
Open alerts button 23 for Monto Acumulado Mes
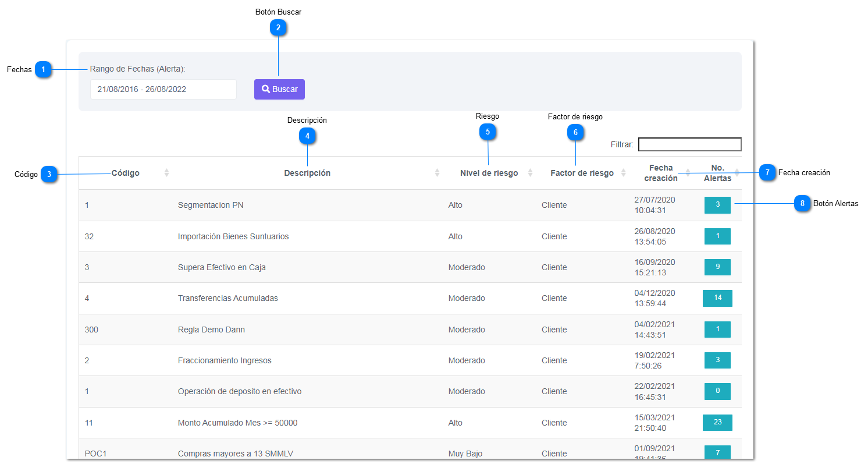717,423
